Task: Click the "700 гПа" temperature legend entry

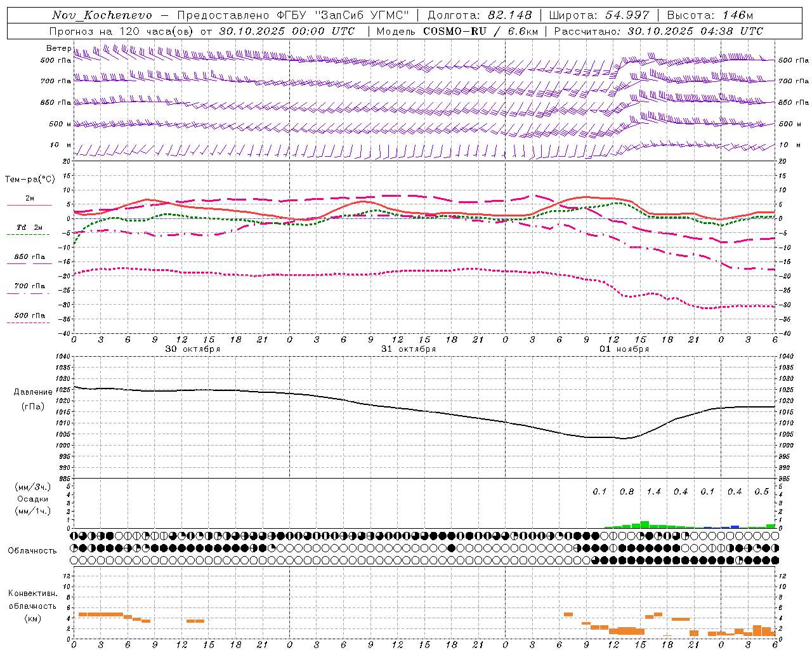Action: (x=29, y=286)
